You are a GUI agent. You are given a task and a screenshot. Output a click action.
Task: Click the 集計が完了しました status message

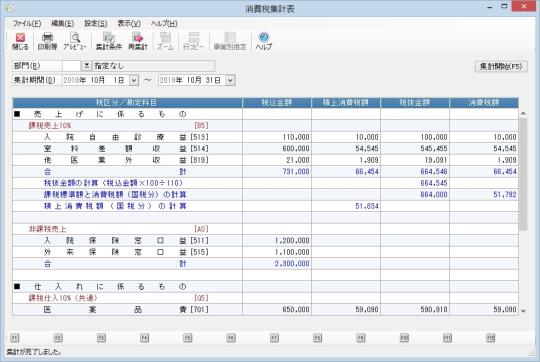tap(33, 352)
